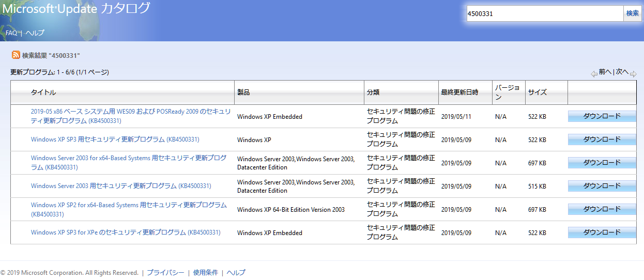Viewport: 644px width, 280px height.
Task: Open the Windows XP SP2 for x64-Based Systems update link
Action: pyautogui.click(x=129, y=209)
